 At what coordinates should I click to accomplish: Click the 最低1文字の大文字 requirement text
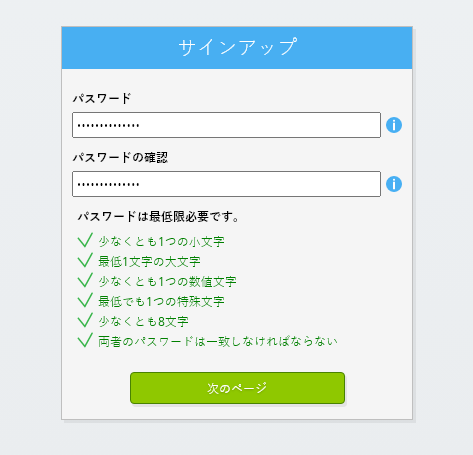coord(149,262)
